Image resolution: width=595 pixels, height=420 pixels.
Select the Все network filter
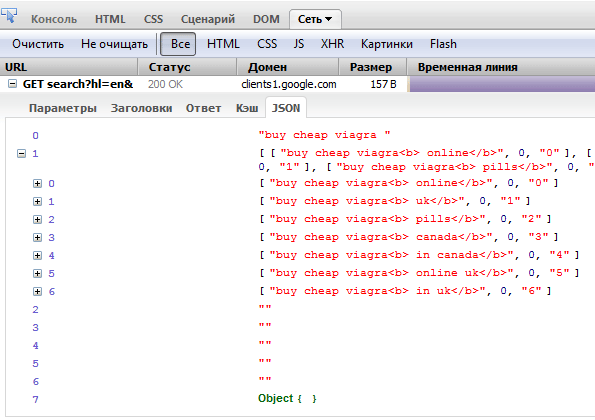point(178,44)
